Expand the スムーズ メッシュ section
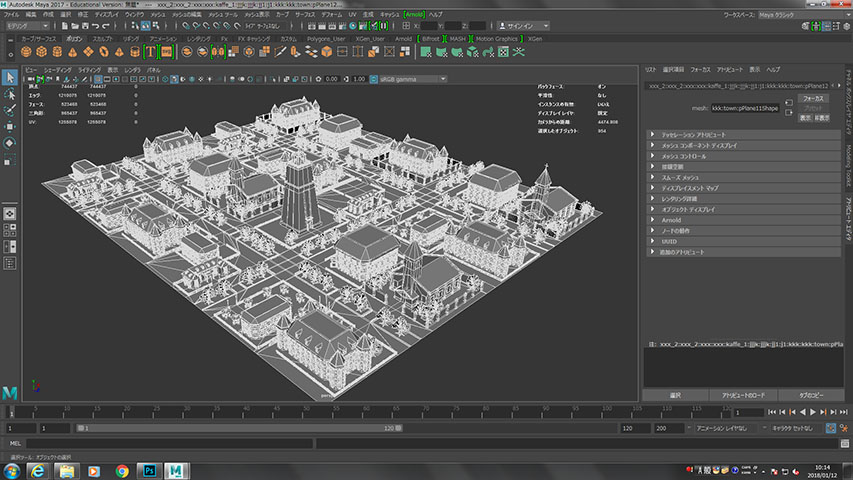 coord(680,177)
